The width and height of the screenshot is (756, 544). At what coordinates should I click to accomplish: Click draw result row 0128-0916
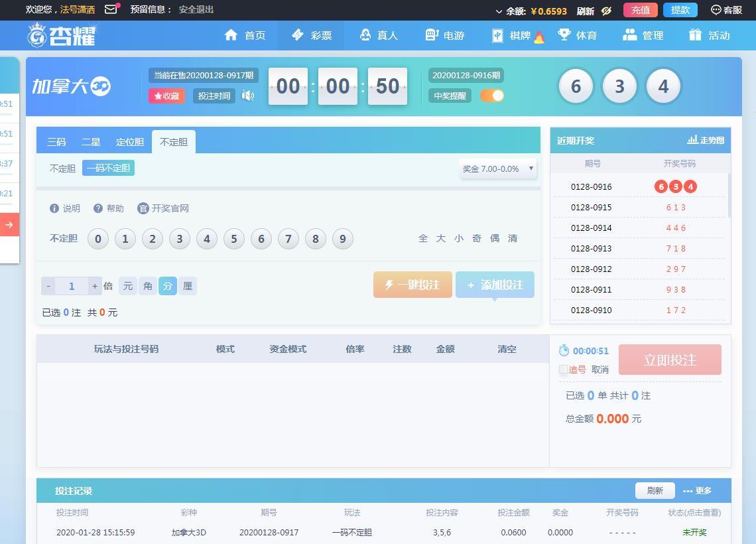(x=639, y=186)
